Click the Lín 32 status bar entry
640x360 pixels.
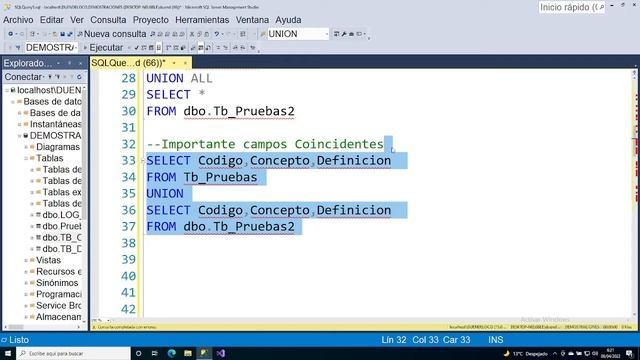pyautogui.click(x=393, y=340)
